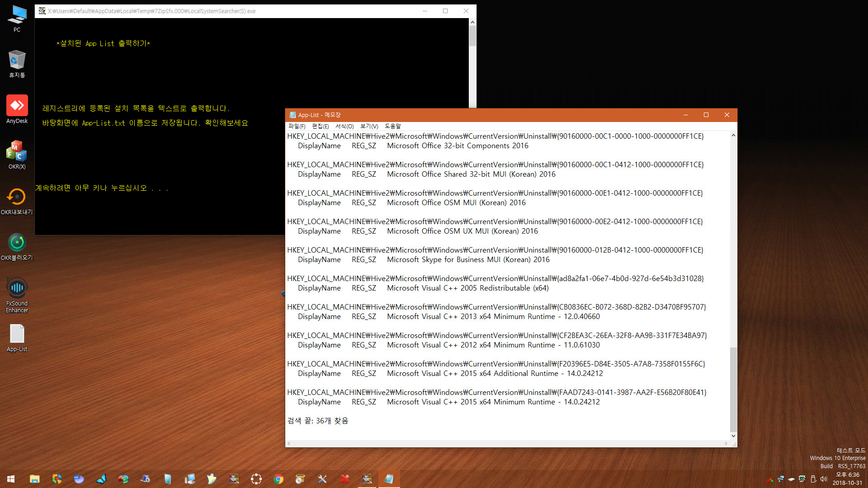Viewport: 868px width, 488px height.
Task: Open the OKR(X) desktop shortcut
Action: coord(17,155)
